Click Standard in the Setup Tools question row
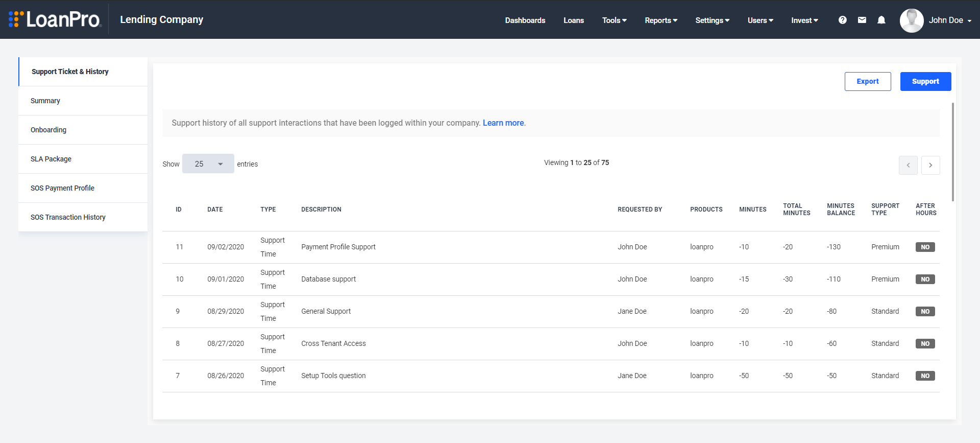 (885, 376)
